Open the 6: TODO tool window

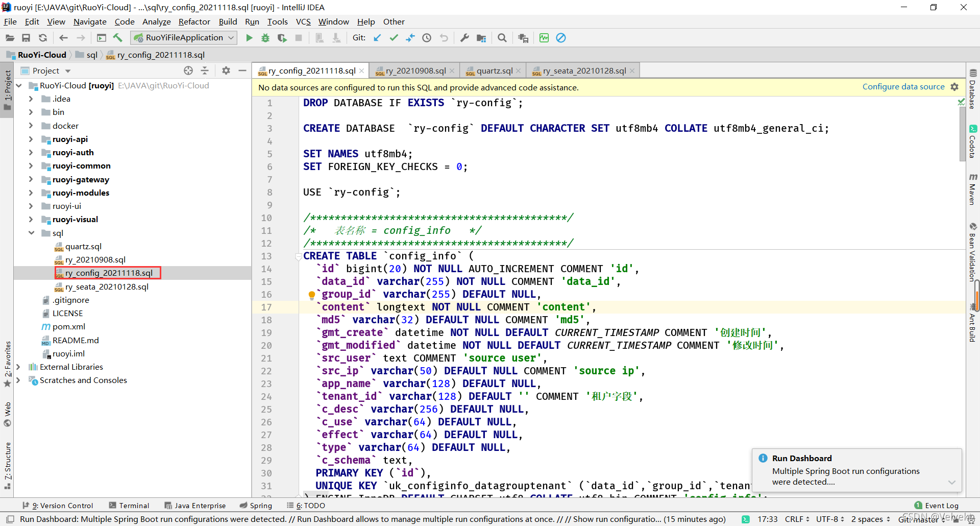[x=306, y=506]
